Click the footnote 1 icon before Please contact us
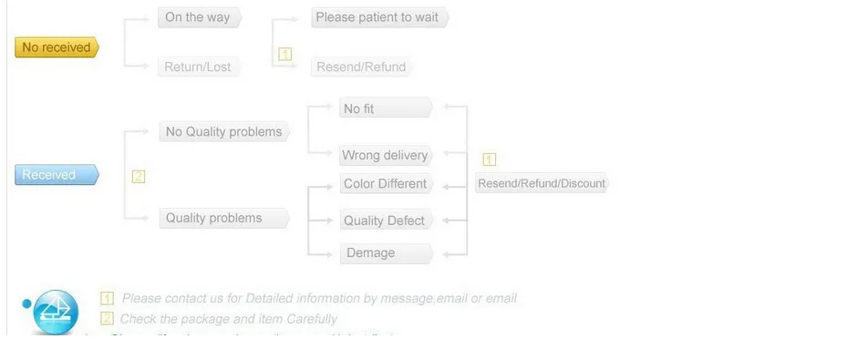 107,298
